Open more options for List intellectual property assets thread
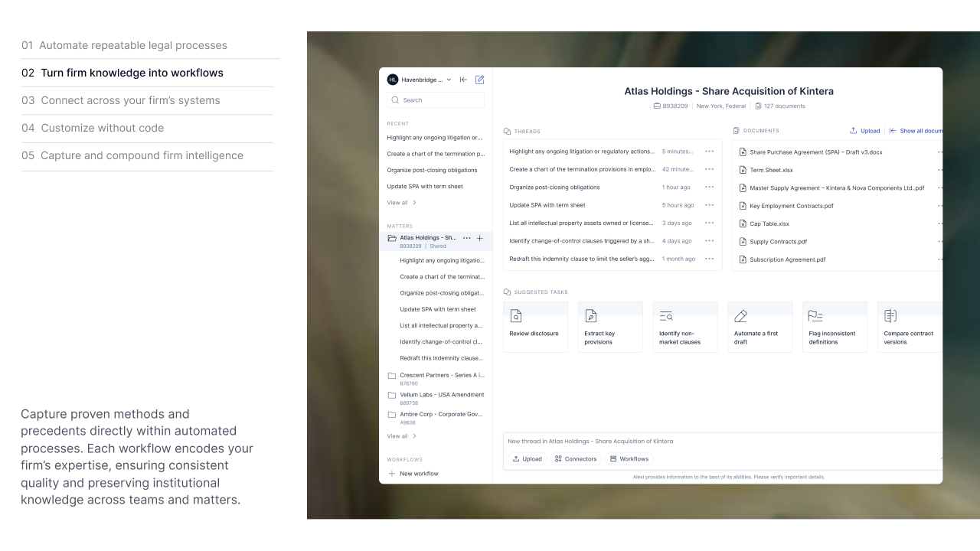The width and height of the screenshot is (980, 551). pos(709,223)
